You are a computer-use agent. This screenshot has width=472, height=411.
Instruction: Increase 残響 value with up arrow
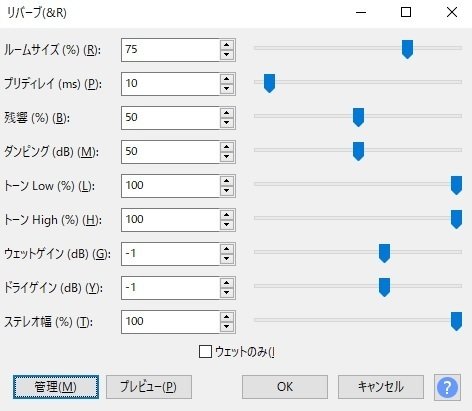click(227, 113)
